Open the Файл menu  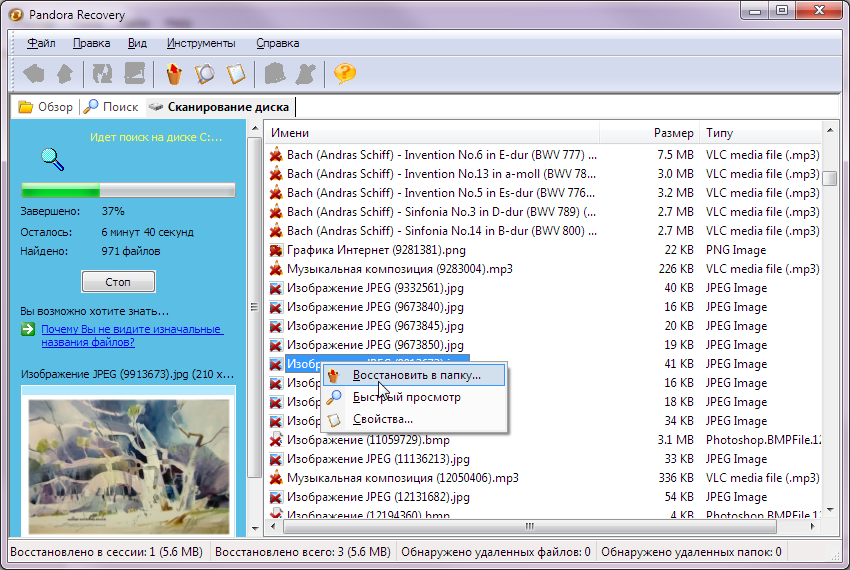tap(41, 44)
